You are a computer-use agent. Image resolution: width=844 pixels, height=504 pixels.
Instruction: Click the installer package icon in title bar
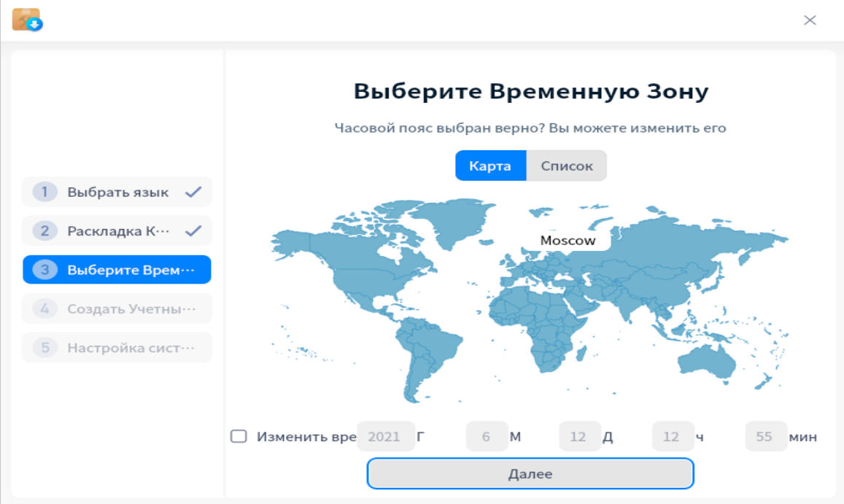27,20
